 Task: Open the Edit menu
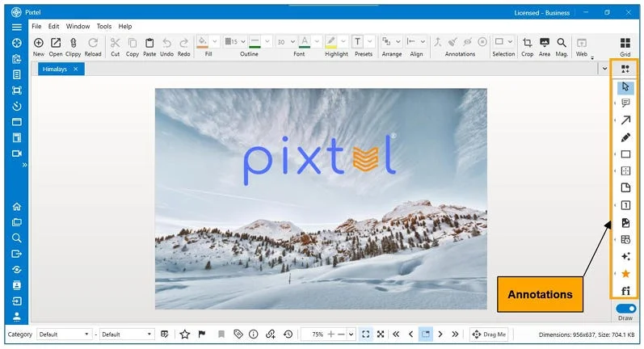54,27
